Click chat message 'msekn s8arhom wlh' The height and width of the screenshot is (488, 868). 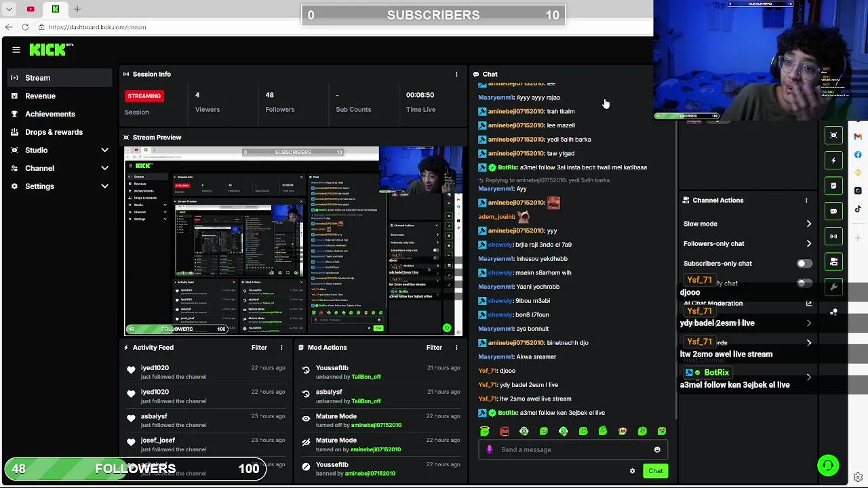[543, 273]
